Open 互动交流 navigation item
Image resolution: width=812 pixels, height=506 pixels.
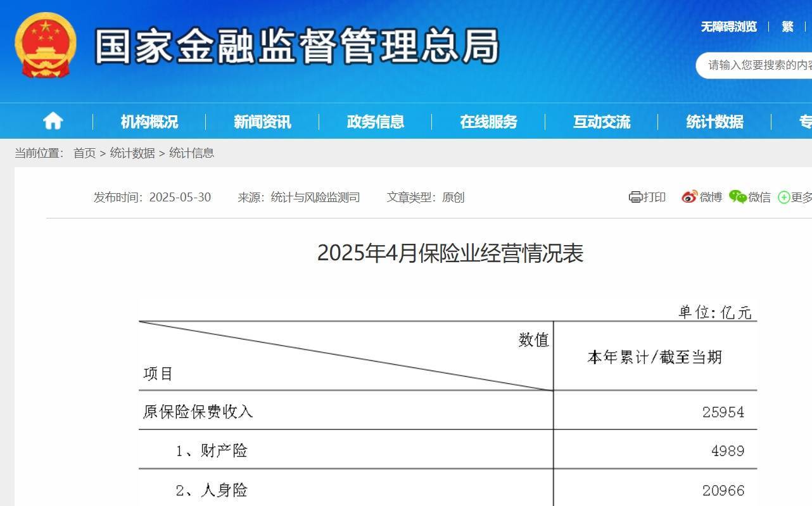pos(602,122)
